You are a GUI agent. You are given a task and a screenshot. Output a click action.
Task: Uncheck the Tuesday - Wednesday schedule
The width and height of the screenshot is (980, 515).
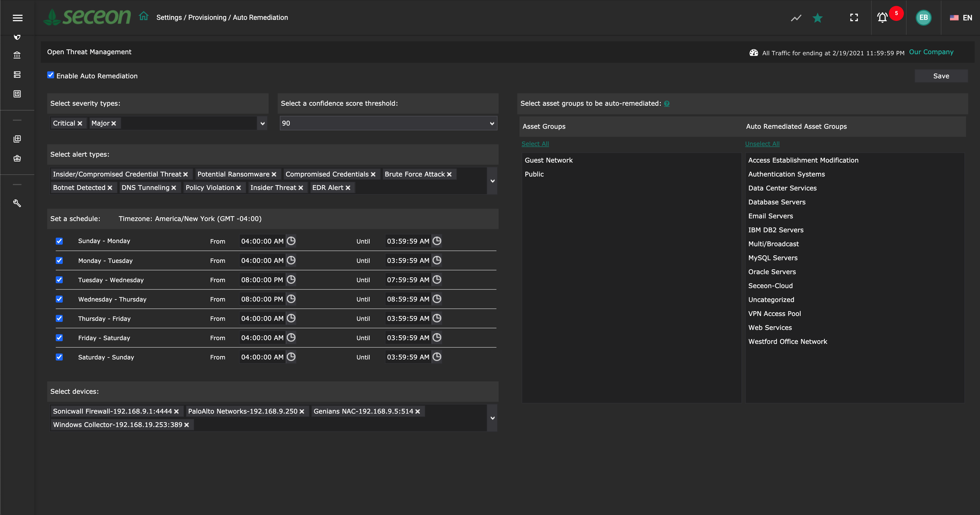(x=59, y=280)
